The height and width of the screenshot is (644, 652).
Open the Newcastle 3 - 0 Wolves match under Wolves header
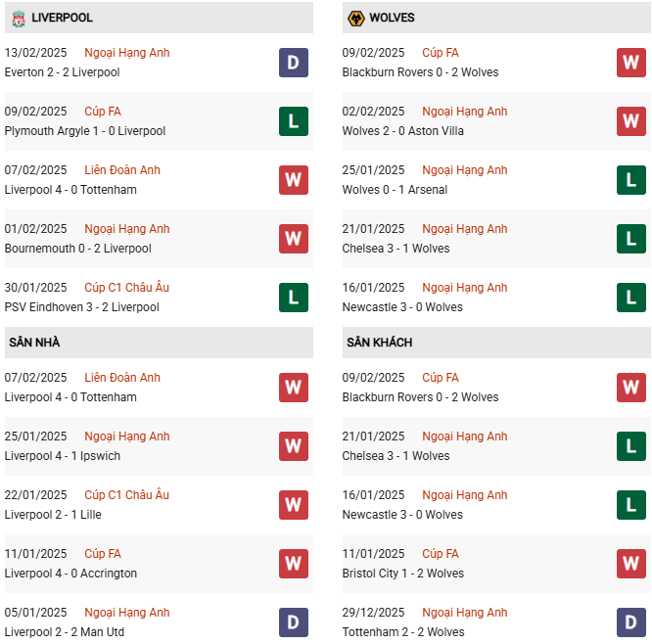pyautogui.click(x=402, y=307)
